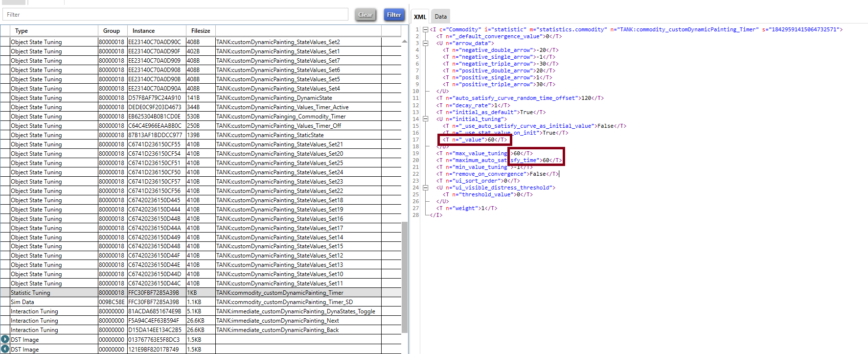Switch to the Data tab
The width and height of the screenshot is (868, 354).
point(440,17)
